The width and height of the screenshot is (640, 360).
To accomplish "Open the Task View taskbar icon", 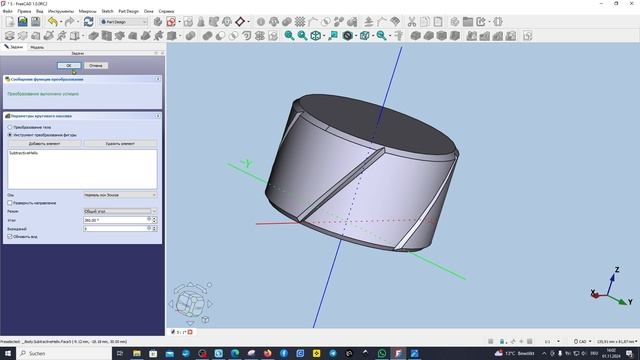I will pyautogui.click(x=120, y=353).
